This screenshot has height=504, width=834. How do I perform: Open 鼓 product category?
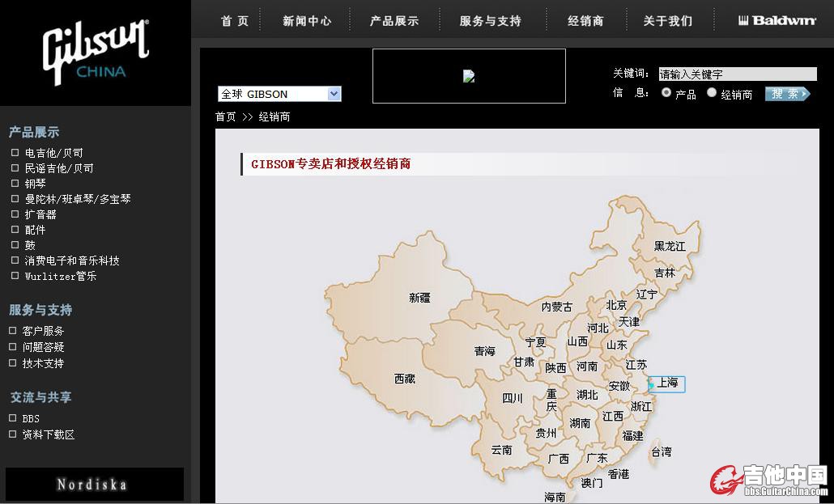(x=30, y=246)
